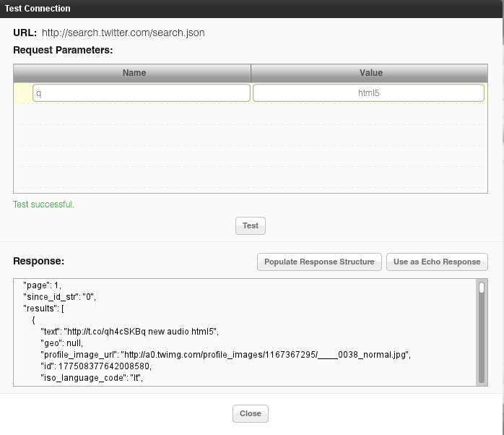This screenshot has height=435, width=504.
Task: Grab the response scrollbar thumb
Action: (482, 288)
